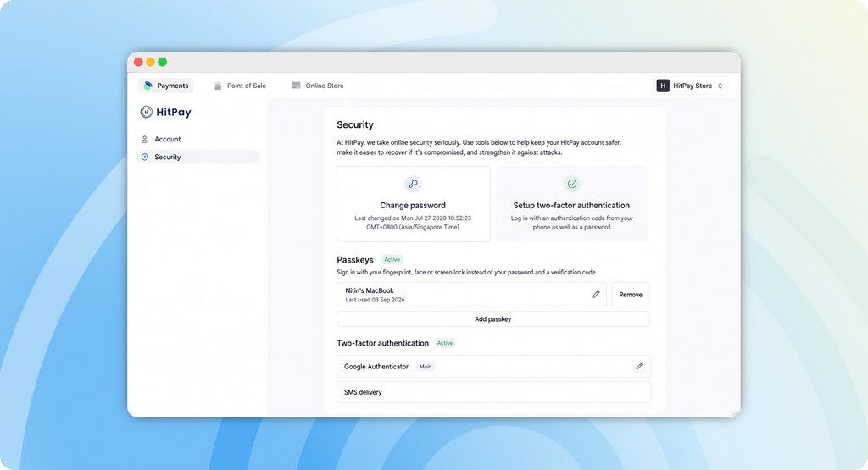Minimize window with the yellow button

(150, 62)
